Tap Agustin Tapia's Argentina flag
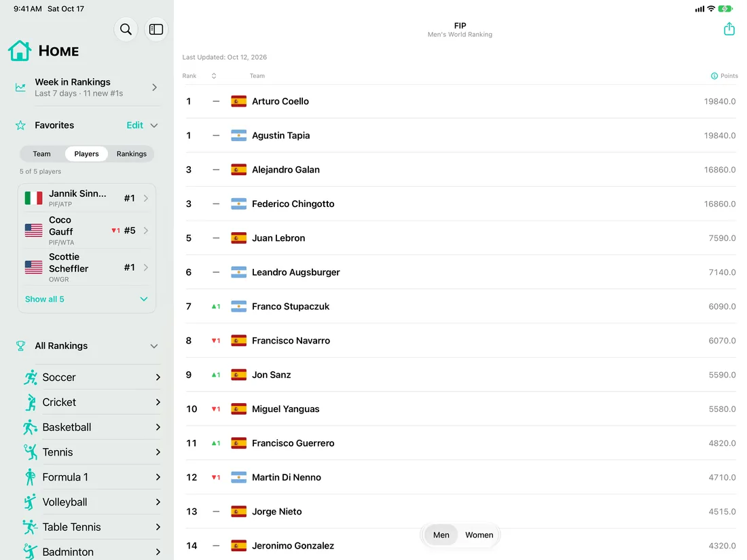This screenshot has width=747, height=560. coord(238,136)
